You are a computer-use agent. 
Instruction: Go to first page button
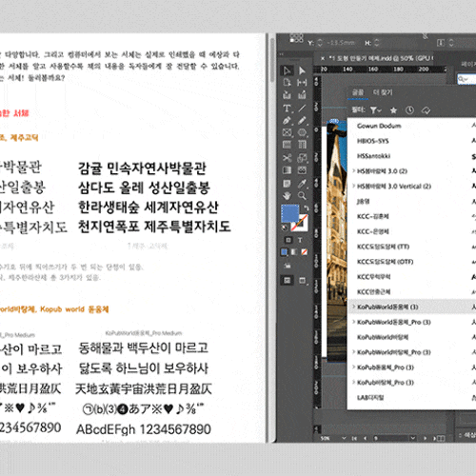tap(354, 438)
